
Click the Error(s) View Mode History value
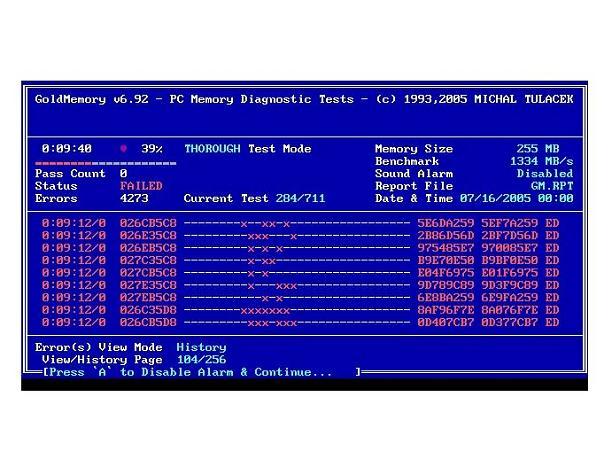(201, 347)
